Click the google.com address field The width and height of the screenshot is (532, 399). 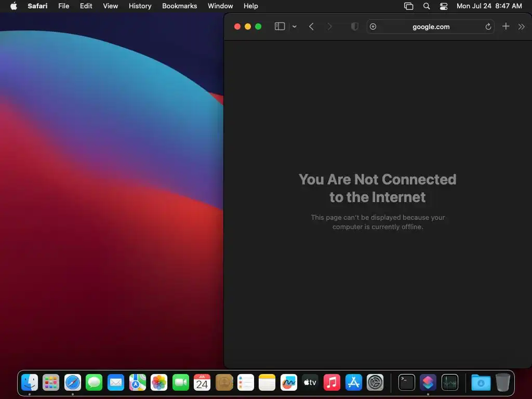[x=431, y=26]
